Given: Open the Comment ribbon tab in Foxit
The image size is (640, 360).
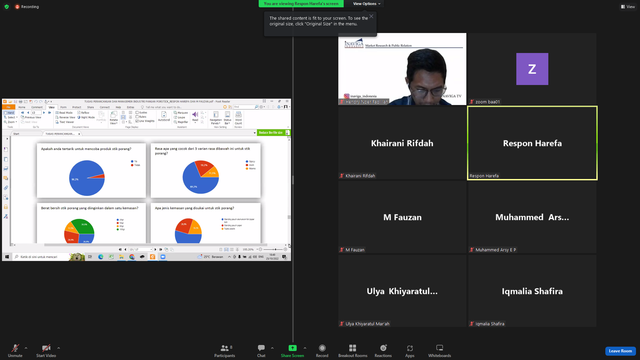Looking at the screenshot, I should (37, 107).
